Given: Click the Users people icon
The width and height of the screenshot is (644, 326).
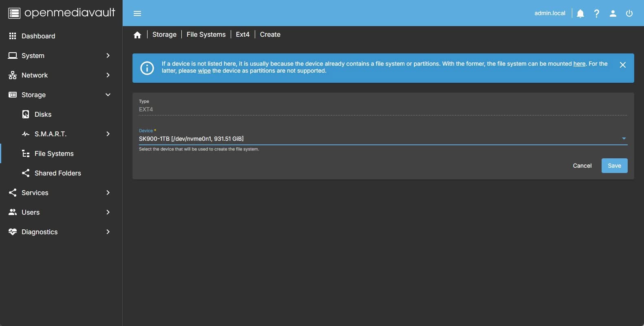Looking at the screenshot, I should [x=13, y=212].
